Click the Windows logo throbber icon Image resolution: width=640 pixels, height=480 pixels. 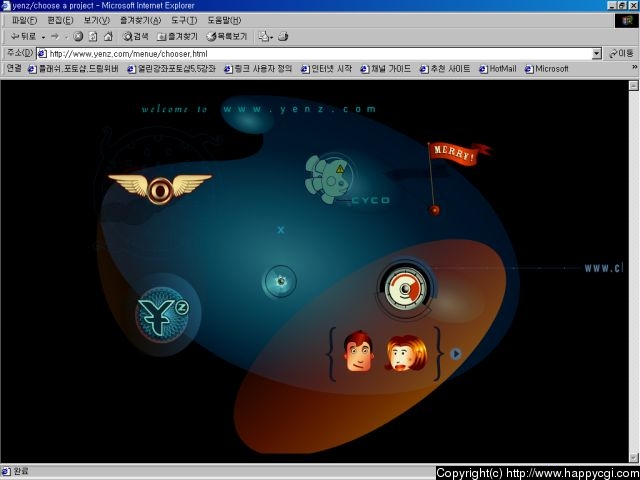(627, 20)
